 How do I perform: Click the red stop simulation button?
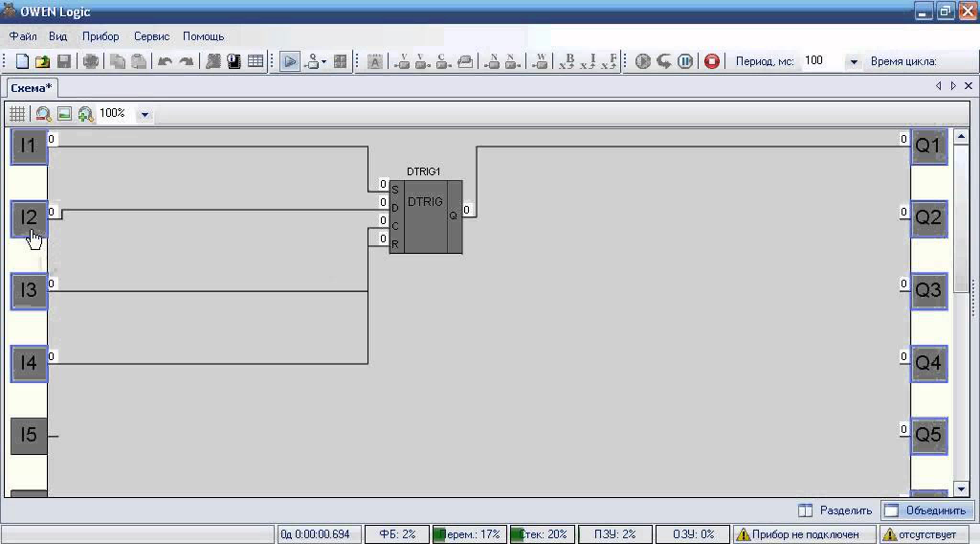point(711,61)
